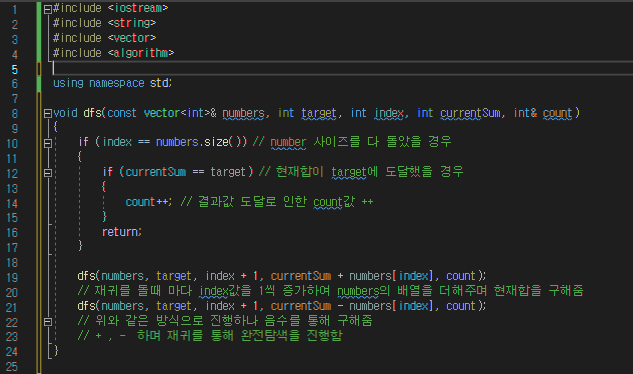633x374 pixels.
Task: Click 'vector<int>&' type in dfs signature
Action: (x=180, y=113)
